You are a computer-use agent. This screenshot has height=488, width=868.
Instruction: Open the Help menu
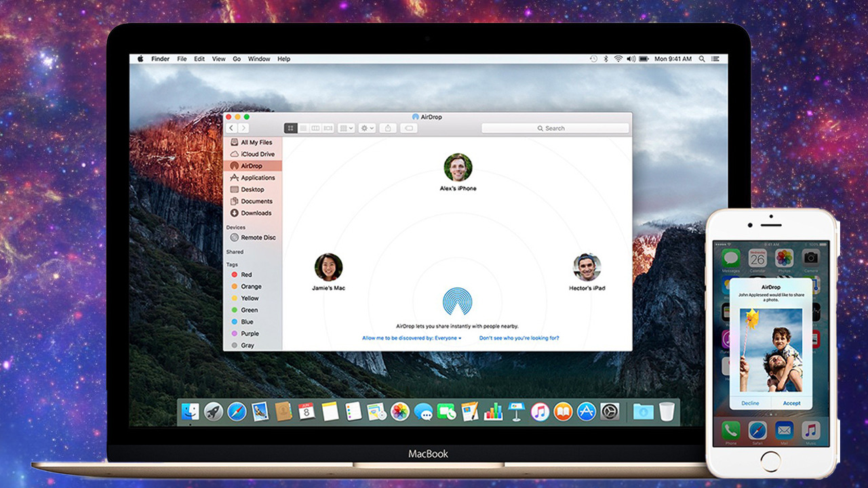click(x=284, y=59)
